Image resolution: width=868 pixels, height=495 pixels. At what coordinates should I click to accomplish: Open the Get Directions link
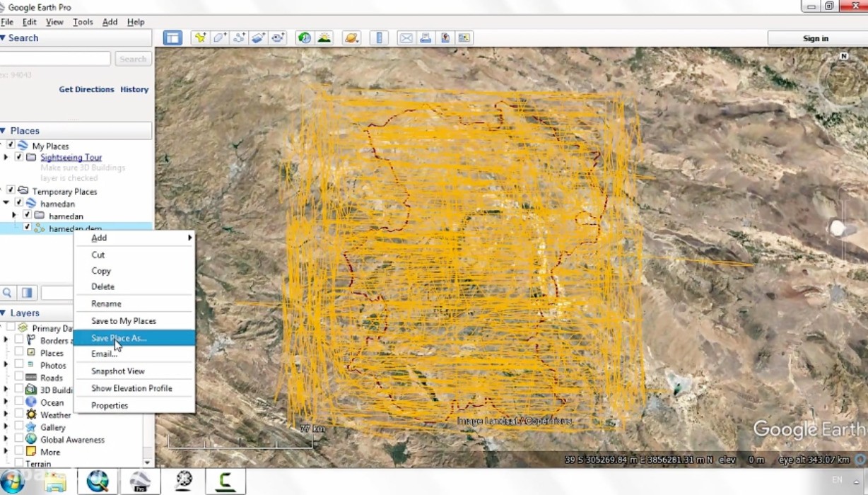(x=86, y=90)
